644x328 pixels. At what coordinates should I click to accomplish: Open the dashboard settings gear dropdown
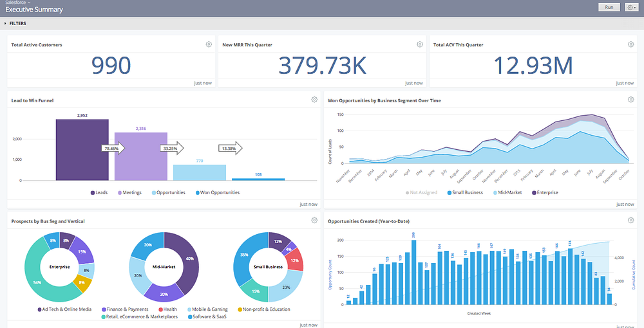pyautogui.click(x=632, y=7)
